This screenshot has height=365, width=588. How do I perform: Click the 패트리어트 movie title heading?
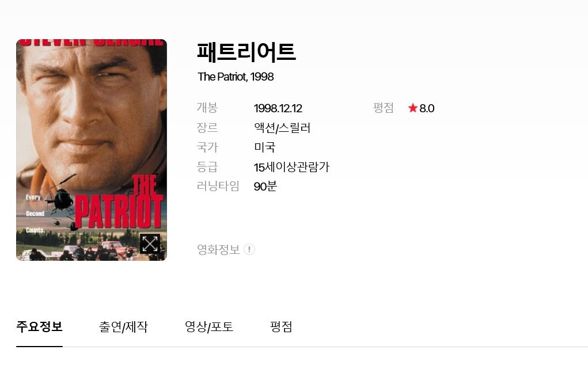[x=246, y=52]
